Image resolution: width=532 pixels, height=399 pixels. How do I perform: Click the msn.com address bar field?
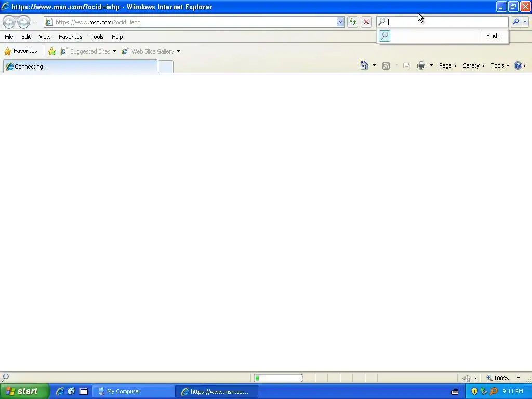coord(194,22)
